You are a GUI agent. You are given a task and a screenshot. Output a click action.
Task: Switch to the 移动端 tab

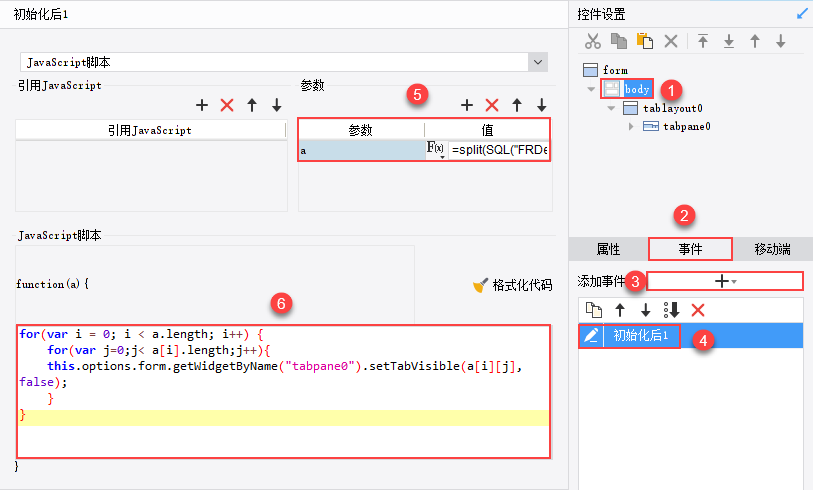(x=773, y=249)
